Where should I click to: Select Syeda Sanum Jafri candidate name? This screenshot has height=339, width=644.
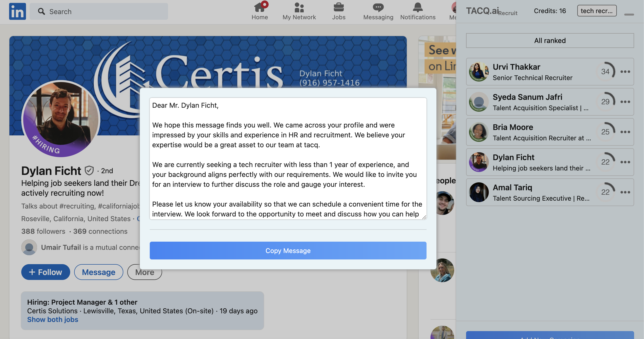527,97
